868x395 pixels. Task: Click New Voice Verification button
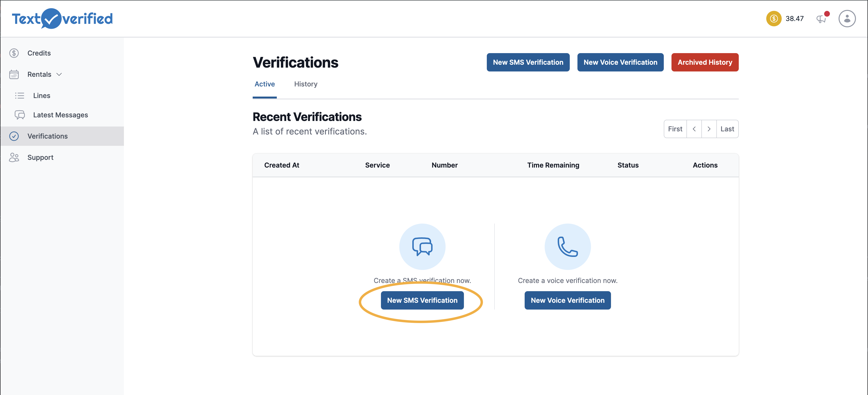[x=620, y=62]
